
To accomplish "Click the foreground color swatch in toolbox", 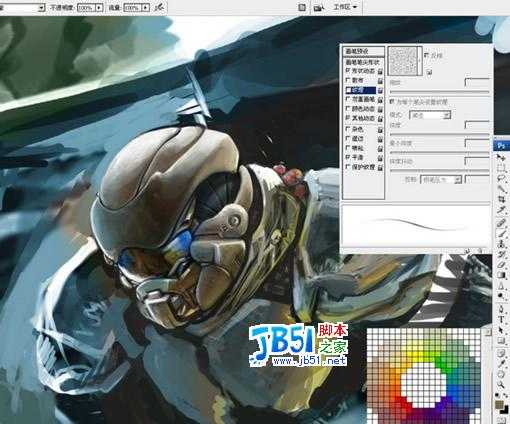I will (x=499, y=404).
